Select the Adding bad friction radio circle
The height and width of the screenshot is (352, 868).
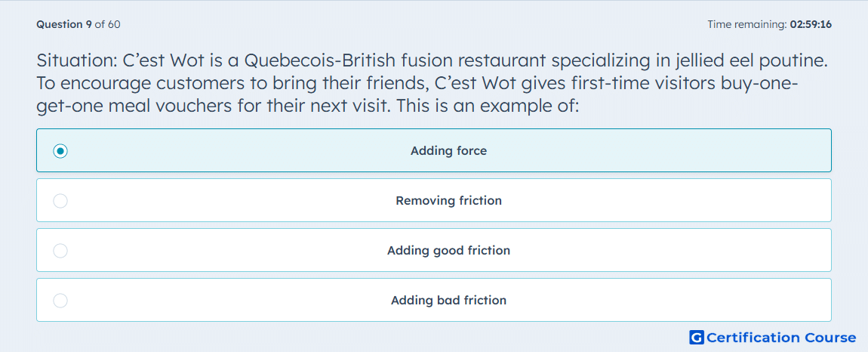[x=60, y=301]
